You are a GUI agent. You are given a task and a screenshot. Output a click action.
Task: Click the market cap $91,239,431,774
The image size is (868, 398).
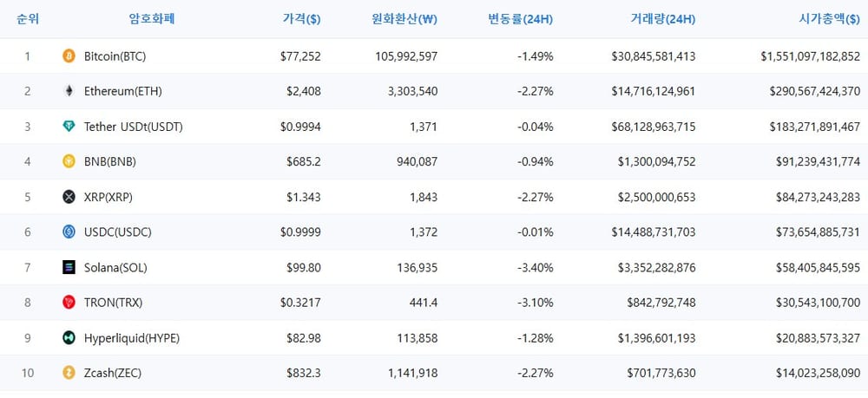point(819,161)
